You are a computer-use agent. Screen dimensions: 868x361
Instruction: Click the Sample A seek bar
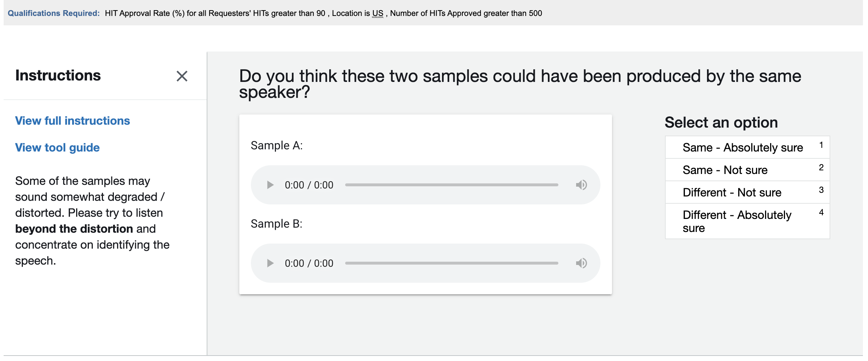point(451,185)
